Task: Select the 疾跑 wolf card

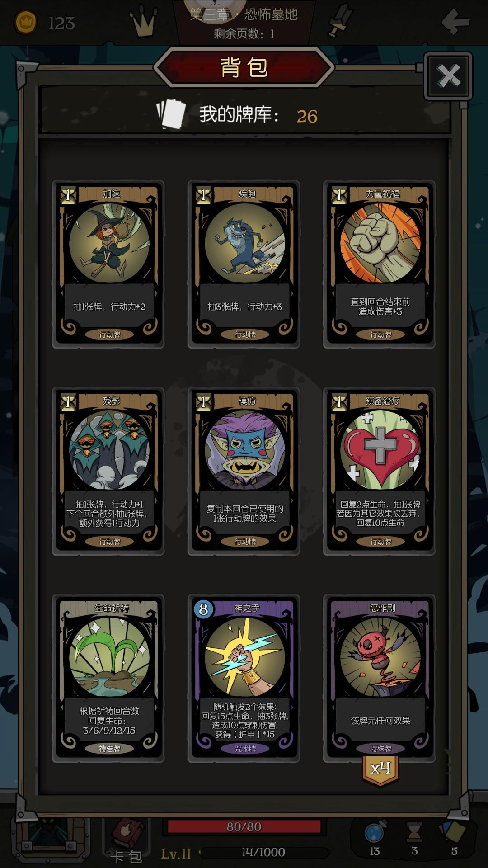Action: 244,264
